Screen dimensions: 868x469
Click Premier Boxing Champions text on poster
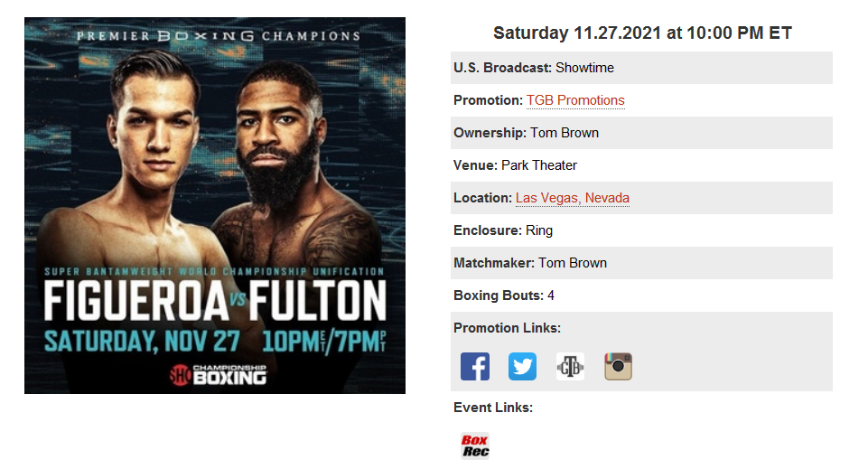click(x=219, y=36)
